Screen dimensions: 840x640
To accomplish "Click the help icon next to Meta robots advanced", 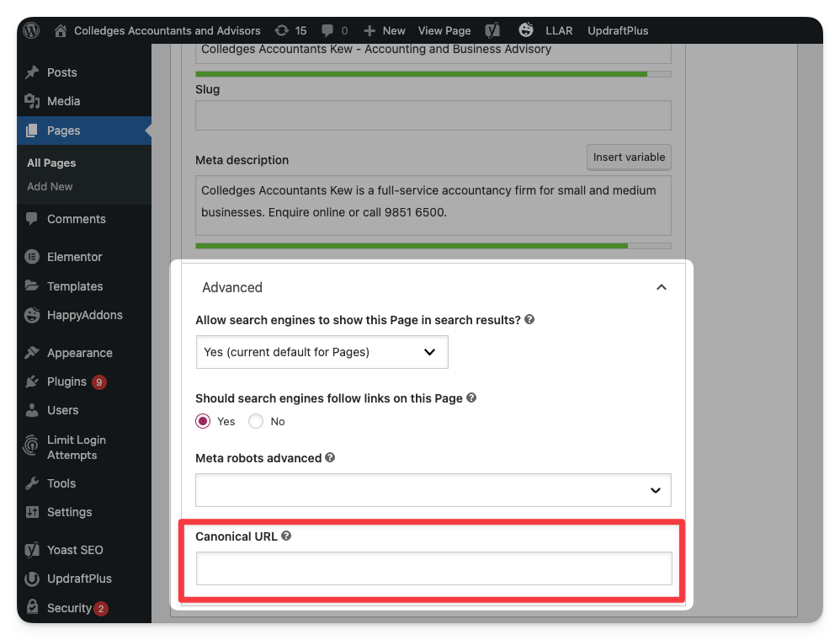I will [x=330, y=458].
